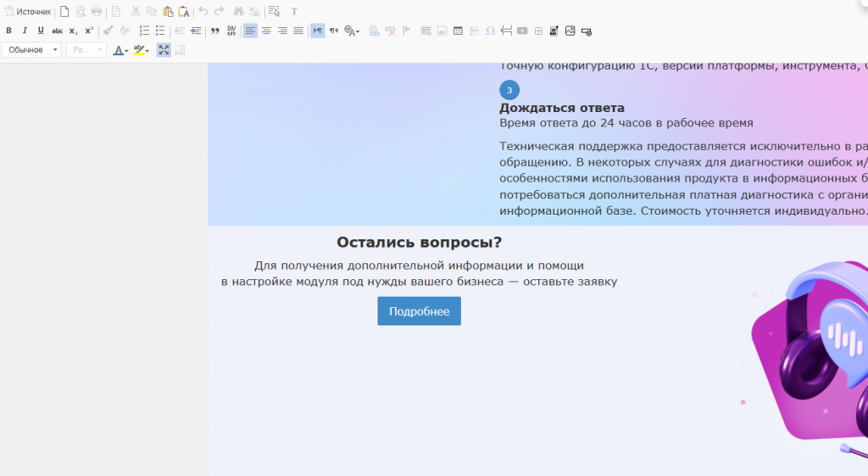Increase paragraph indent
Image resolution: width=868 pixels, height=476 pixels.
click(196, 31)
